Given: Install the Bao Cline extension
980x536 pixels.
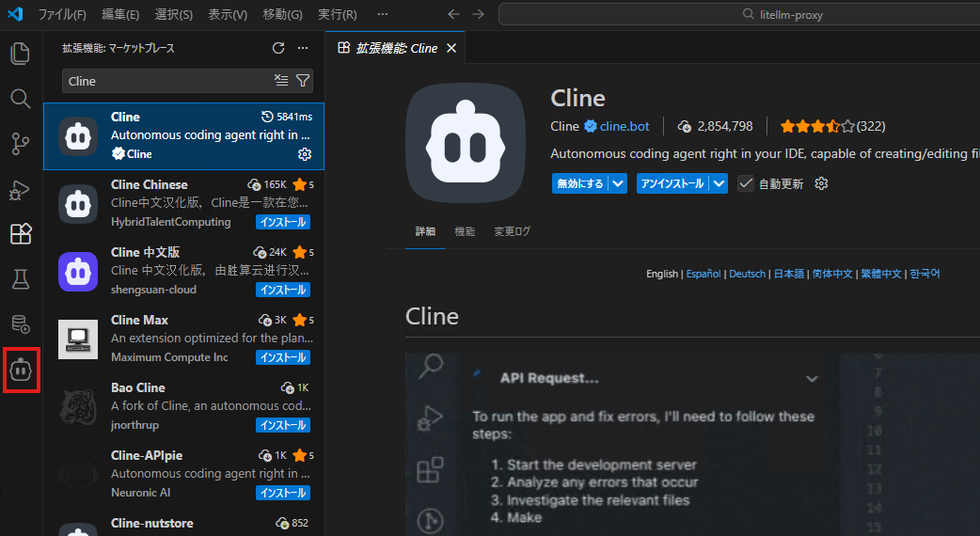Looking at the screenshot, I should click(x=283, y=425).
